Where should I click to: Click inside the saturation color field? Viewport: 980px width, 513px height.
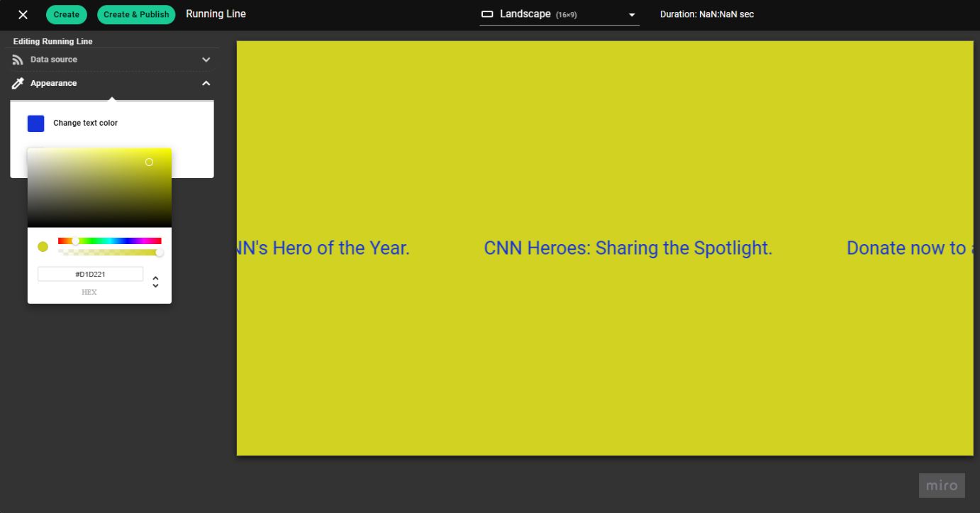tap(99, 188)
